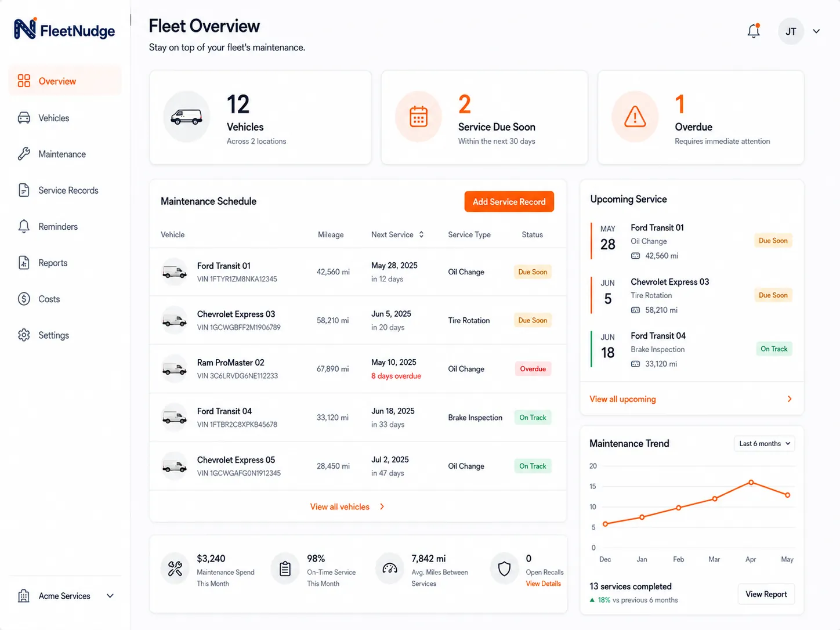The height and width of the screenshot is (630, 840).
Task: Click the calendar icon in Service Due Soon card
Action: pyautogui.click(x=418, y=117)
